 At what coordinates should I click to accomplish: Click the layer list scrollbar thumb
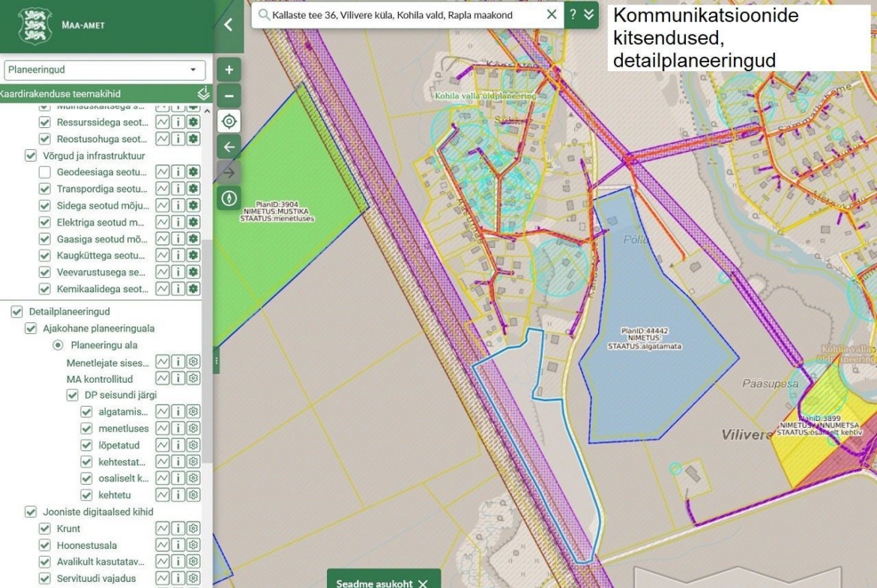click(207, 351)
